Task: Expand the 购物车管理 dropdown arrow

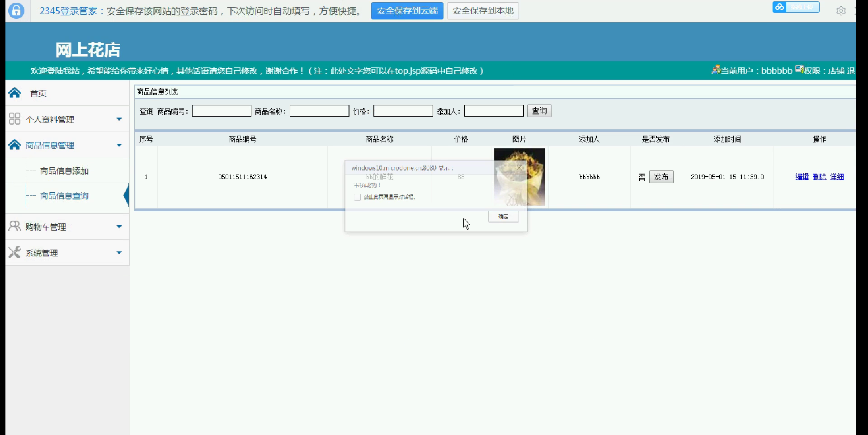Action: click(119, 227)
